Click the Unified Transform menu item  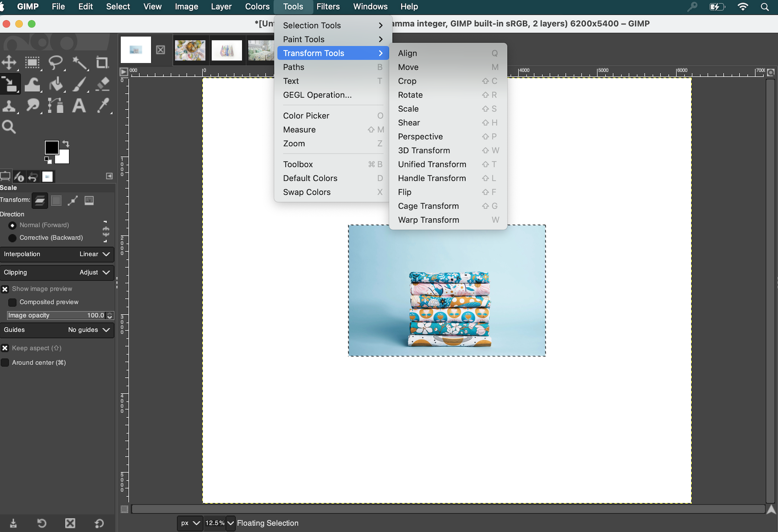point(432,164)
